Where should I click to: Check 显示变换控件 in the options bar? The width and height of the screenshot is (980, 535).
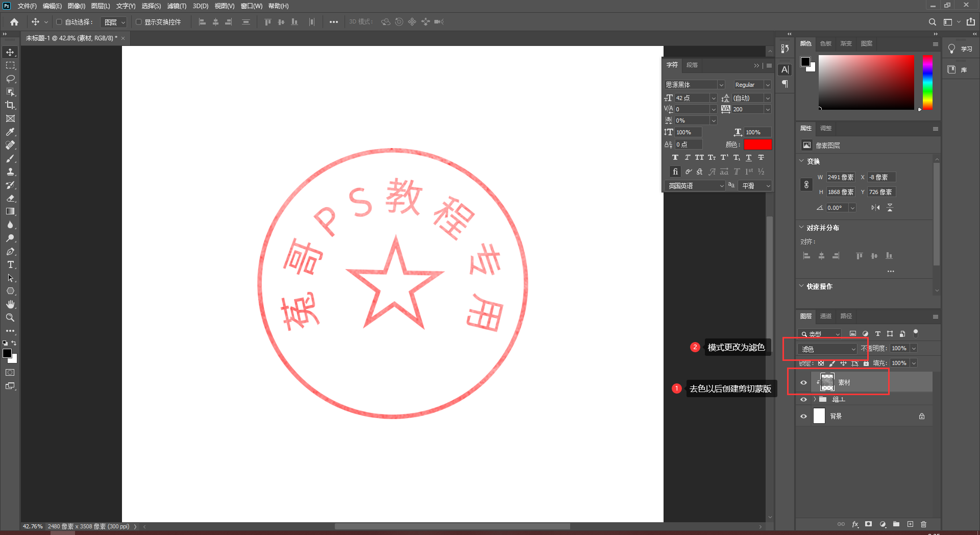pos(138,21)
